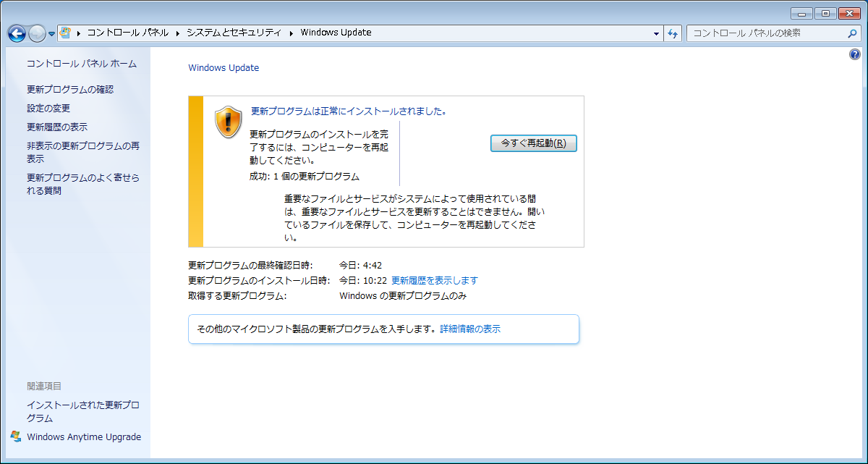Expand the arrow after システムとセキュリティ breadcrumb
Viewport: 868px width, 464px height.
[292, 33]
